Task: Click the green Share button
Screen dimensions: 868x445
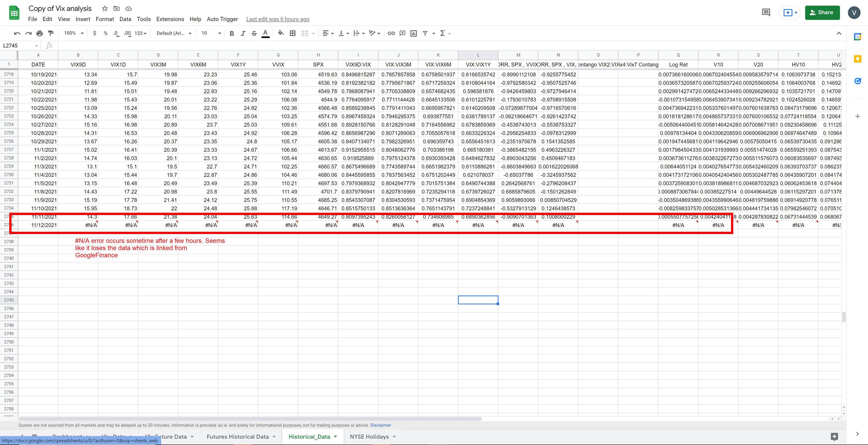Action: pos(822,12)
